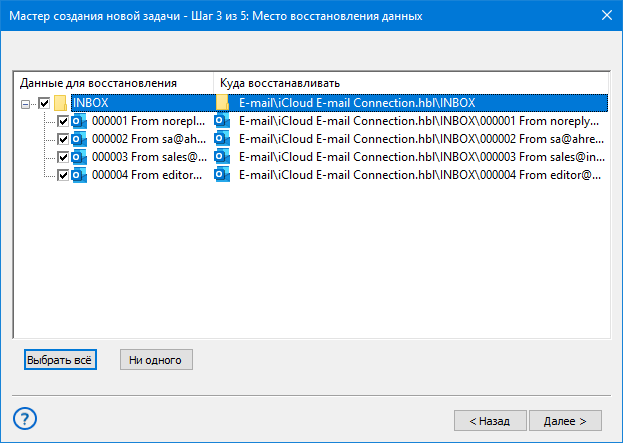Click Outlook icon of 000002 From sa@ah... source row
Screen dimensions: 623x443
(x=79, y=139)
